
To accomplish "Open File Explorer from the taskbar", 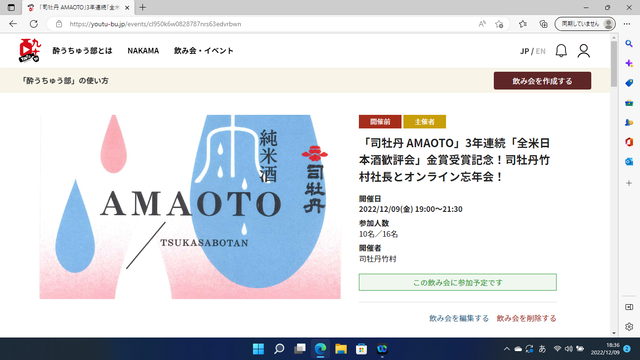I will click(341, 349).
